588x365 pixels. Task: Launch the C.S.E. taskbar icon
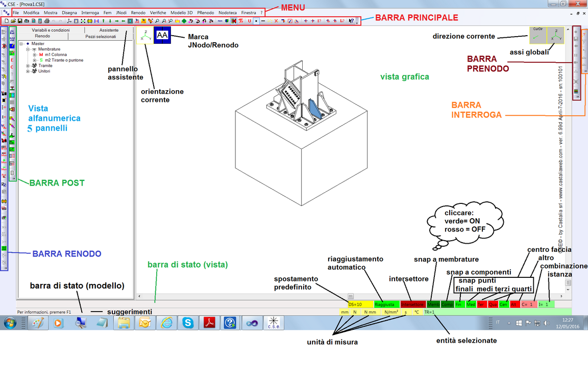coord(274,322)
